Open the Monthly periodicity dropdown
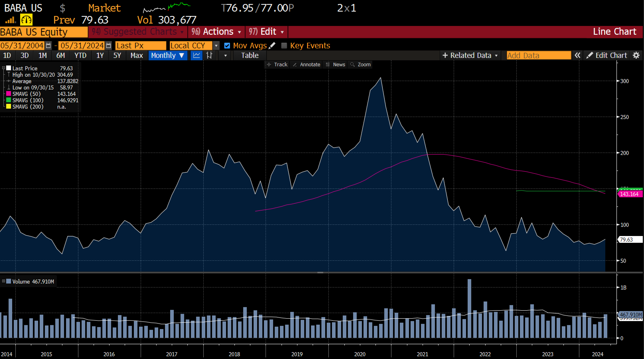The image size is (644, 359). [168, 55]
